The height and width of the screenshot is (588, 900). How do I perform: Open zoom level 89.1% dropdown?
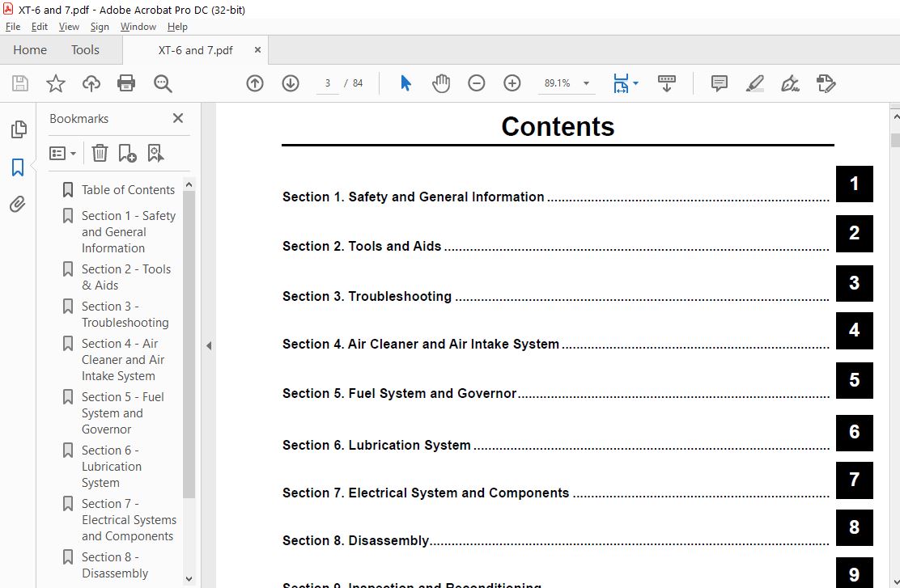coord(586,84)
